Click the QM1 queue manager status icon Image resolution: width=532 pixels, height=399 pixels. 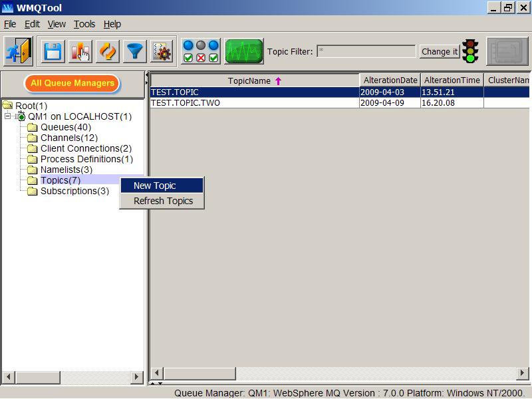[x=21, y=116]
